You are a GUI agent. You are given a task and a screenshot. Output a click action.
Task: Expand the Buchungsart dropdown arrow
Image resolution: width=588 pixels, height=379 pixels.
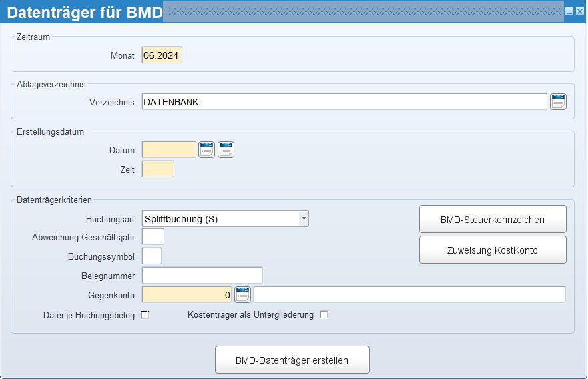304,219
